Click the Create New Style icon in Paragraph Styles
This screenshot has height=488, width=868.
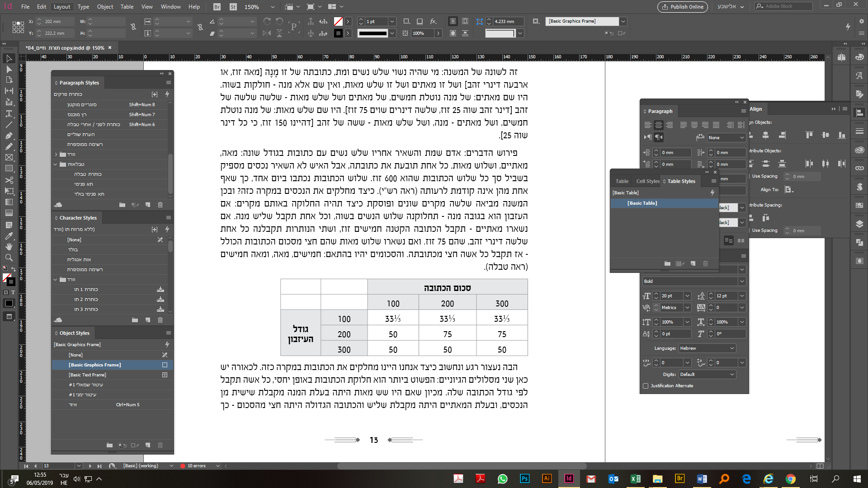click(x=148, y=205)
